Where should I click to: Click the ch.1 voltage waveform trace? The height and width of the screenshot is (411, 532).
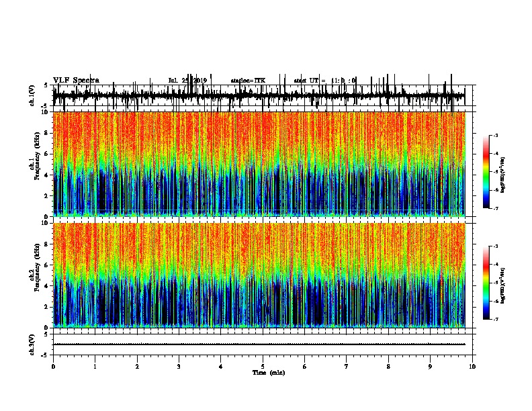259,95
